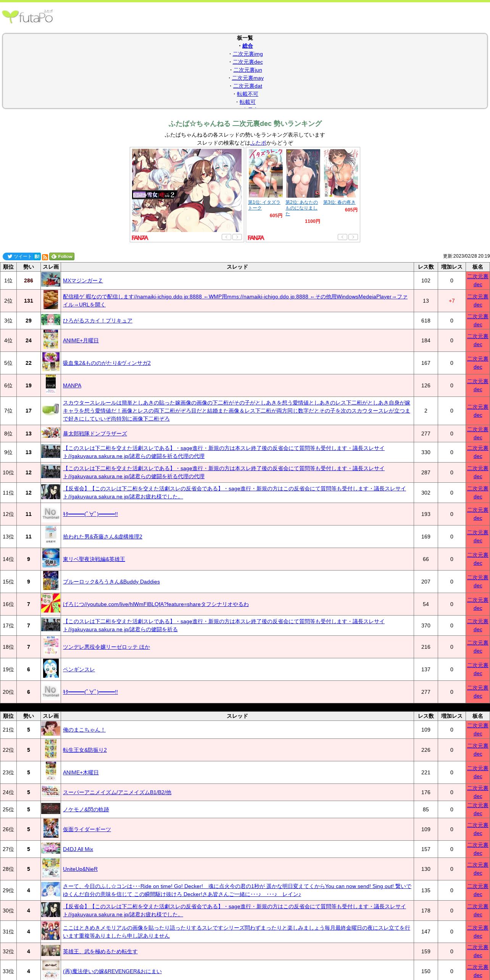The height and width of the screenshot is (980, 490).
Task: Open the orange RSS feed icon
Action: pos(45,257)
